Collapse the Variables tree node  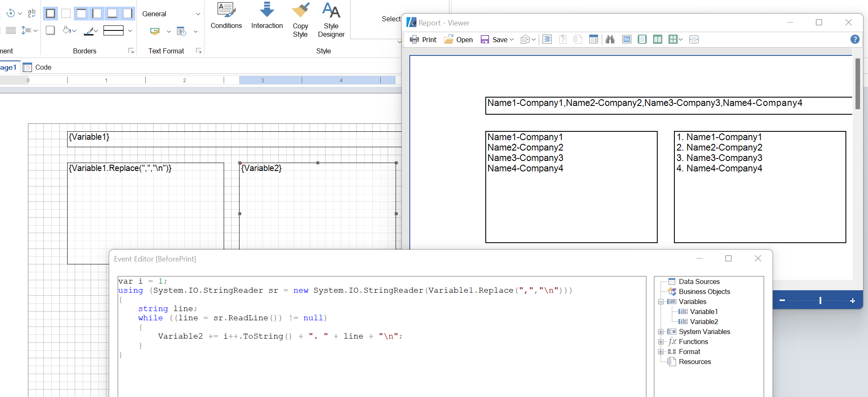click(661, 302)
